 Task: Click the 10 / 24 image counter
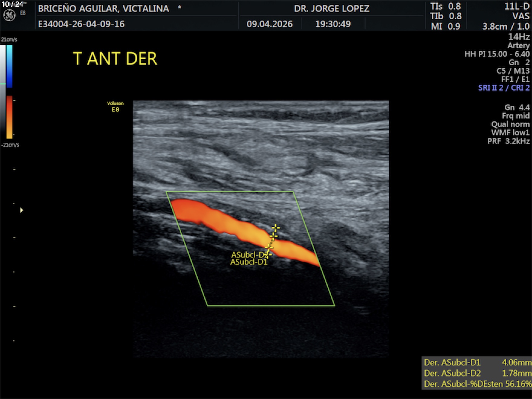[12, 4]
